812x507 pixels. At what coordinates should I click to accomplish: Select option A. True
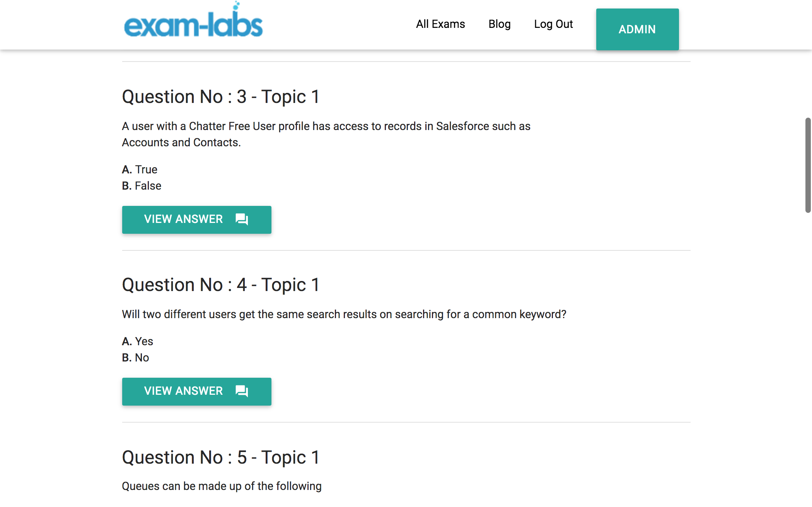[x=140, y=170]
